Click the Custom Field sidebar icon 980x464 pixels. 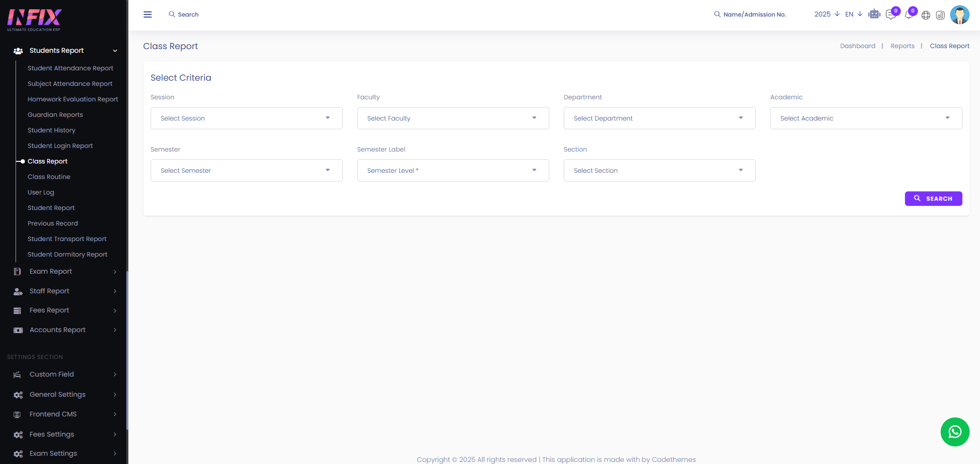(17, 375)
